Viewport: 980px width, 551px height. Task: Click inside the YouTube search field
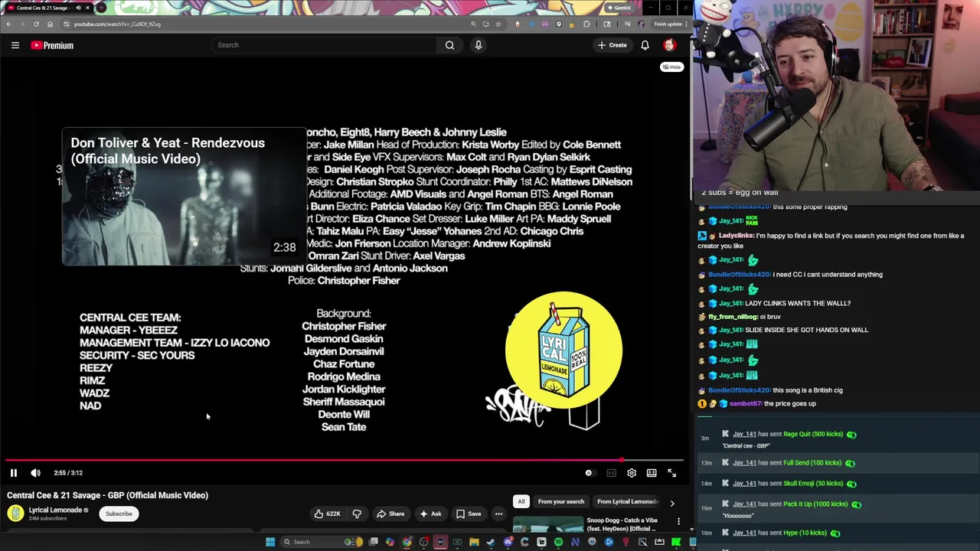tap(325, 45)
